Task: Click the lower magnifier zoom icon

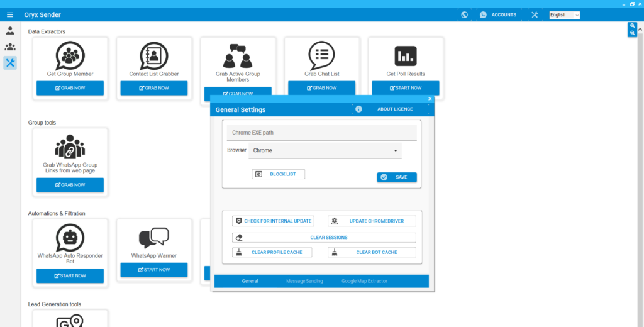Action: click(632, 33)
